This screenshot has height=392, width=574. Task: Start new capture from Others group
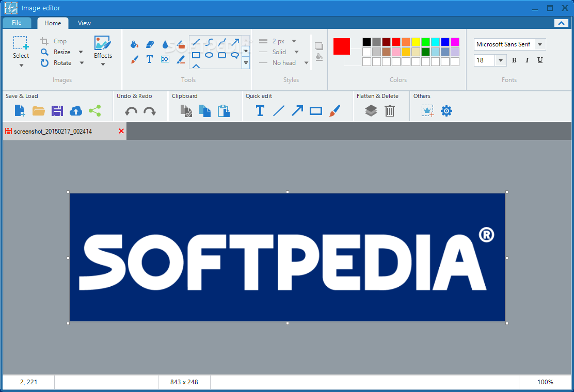[427, 110]
